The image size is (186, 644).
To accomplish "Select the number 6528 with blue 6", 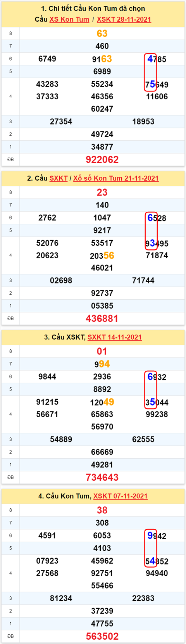I will pyautogui.click(x=157, y=218).
